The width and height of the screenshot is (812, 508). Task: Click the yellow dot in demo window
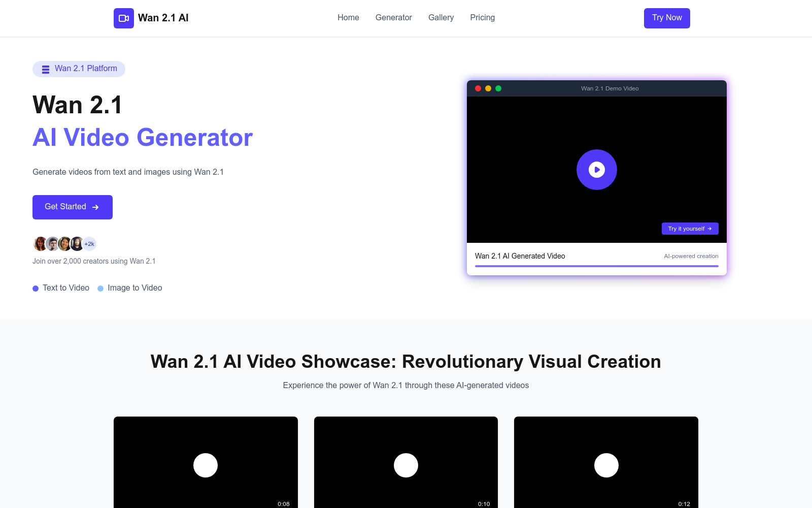488,88
